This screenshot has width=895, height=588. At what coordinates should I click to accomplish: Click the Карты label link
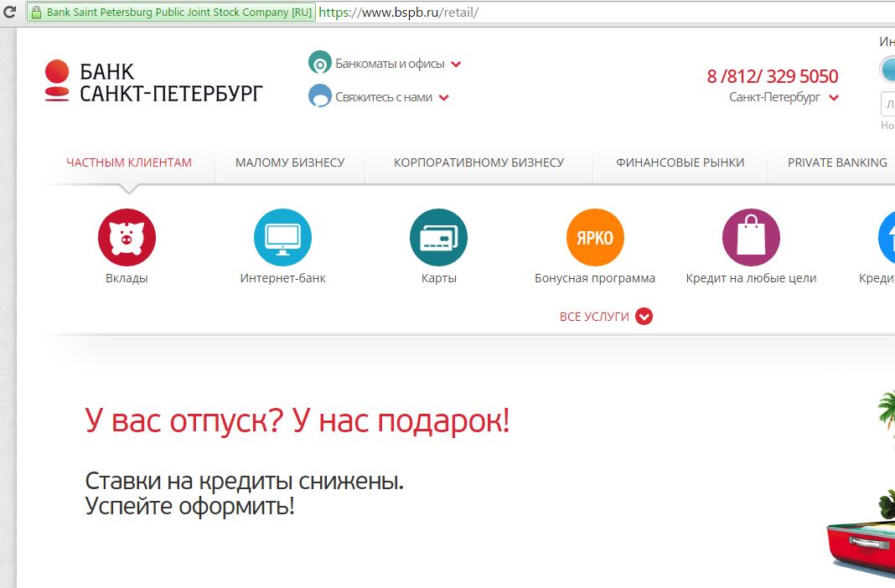pyautogui.click(x=438, y=278)
